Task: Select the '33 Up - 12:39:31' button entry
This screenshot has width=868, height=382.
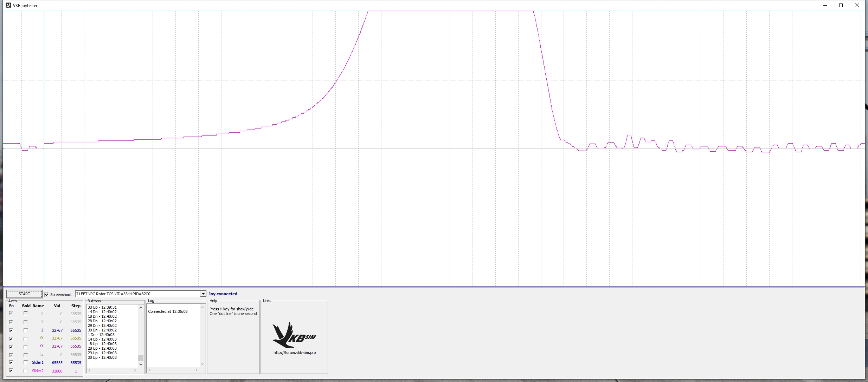Action: pyautogui.click(x=102, y=307)
